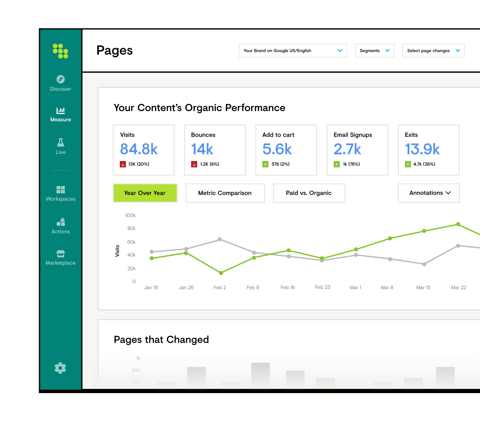Click red down arrow under Bounces
Viewport: 480px width, 448px height.
click(x=194, y=164)
